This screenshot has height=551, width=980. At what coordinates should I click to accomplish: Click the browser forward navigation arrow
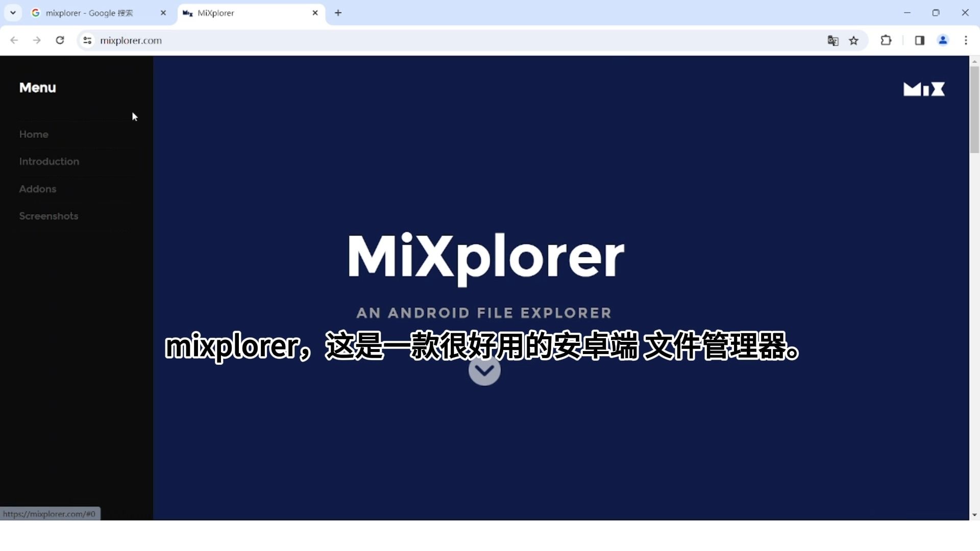pyautogui.click(x=37, y=40)
